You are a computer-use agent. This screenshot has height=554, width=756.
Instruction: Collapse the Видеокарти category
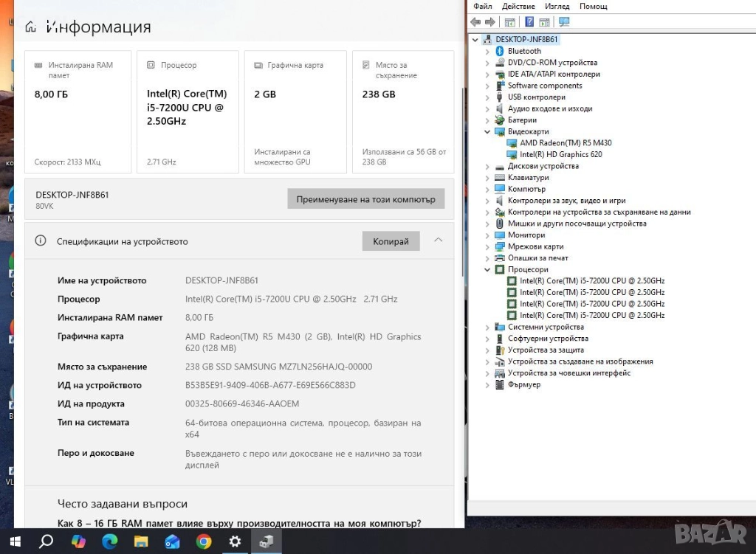coord(487,132)
